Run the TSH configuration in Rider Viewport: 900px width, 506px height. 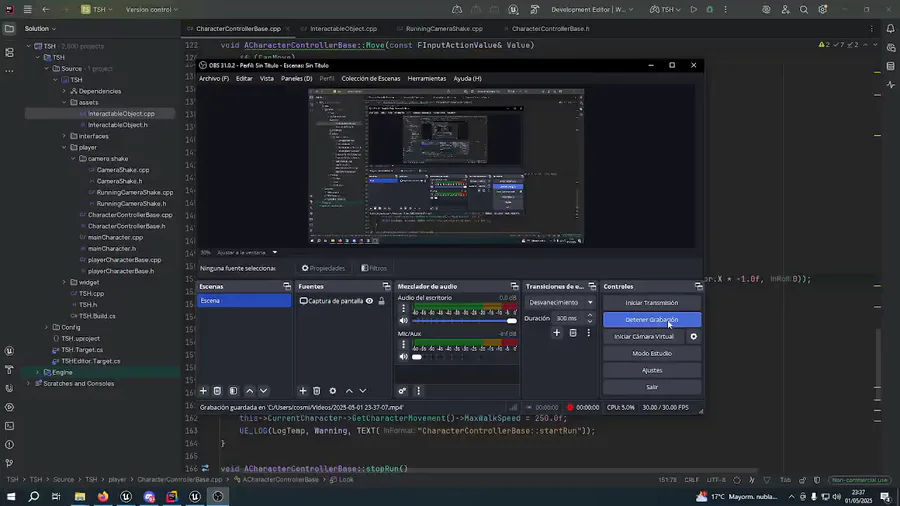point(693,10)
